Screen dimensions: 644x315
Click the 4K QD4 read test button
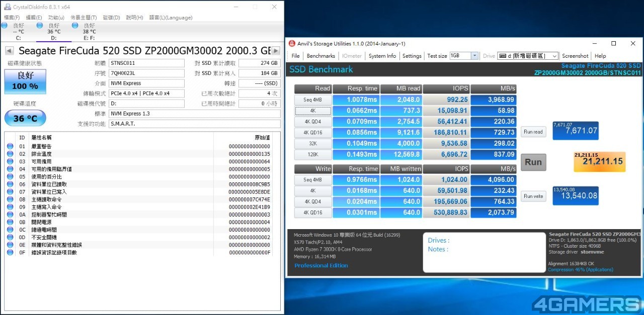point(312,122)
